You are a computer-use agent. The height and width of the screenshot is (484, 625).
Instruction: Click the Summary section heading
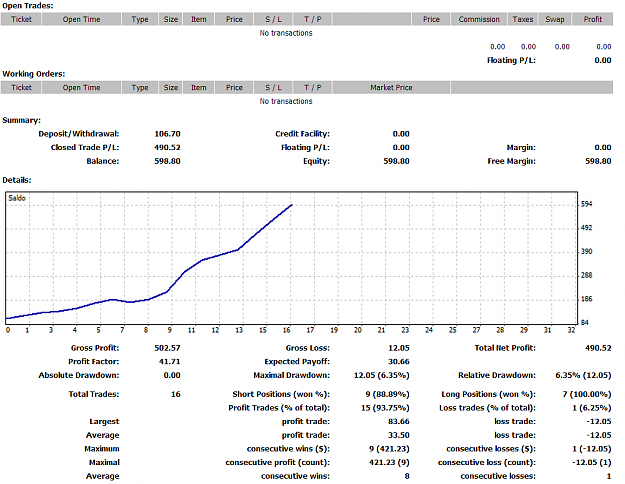coord(22,120)
